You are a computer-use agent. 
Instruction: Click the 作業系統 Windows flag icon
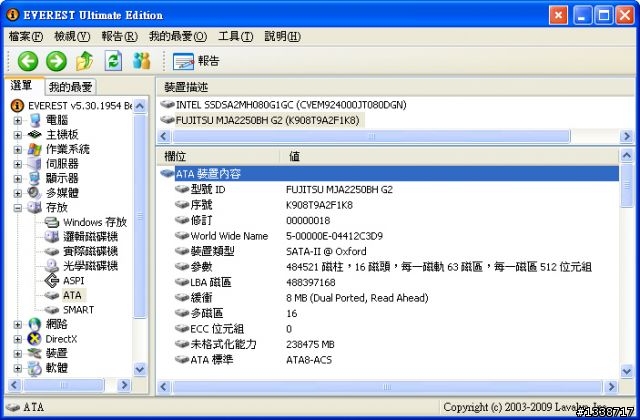coord(35,149)
